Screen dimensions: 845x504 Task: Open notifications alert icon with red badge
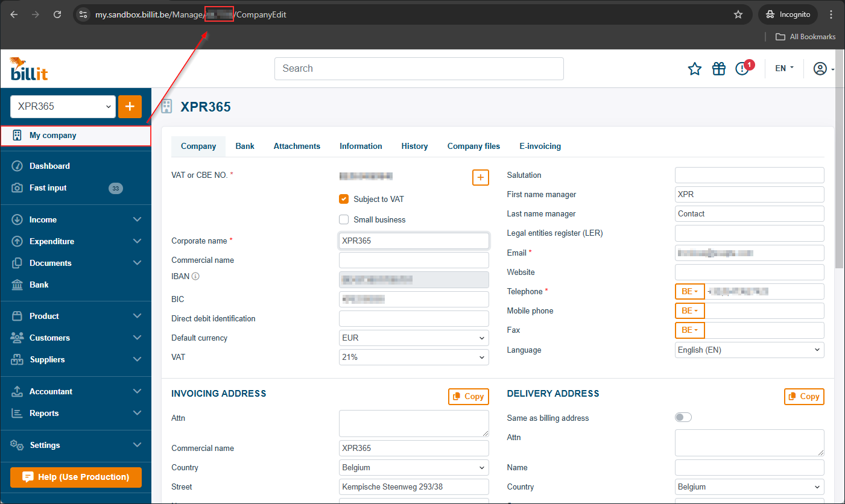[742, 69]
